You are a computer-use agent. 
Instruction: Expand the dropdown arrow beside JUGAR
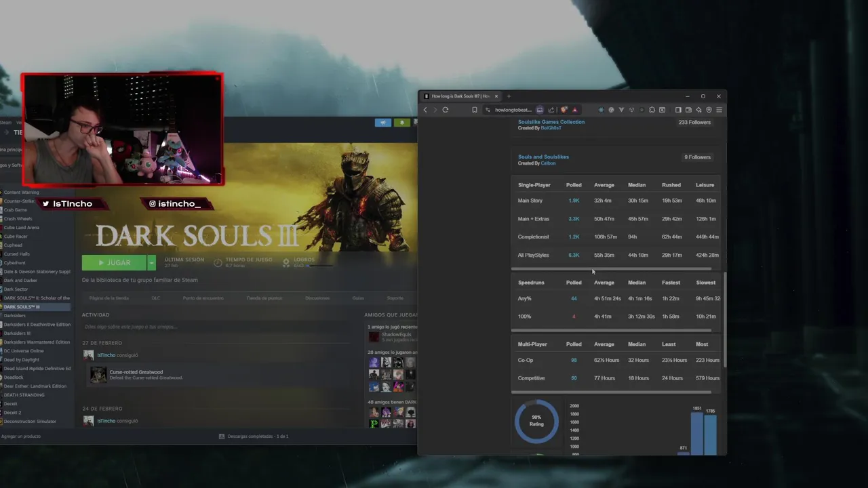click(x=152, y=262)
